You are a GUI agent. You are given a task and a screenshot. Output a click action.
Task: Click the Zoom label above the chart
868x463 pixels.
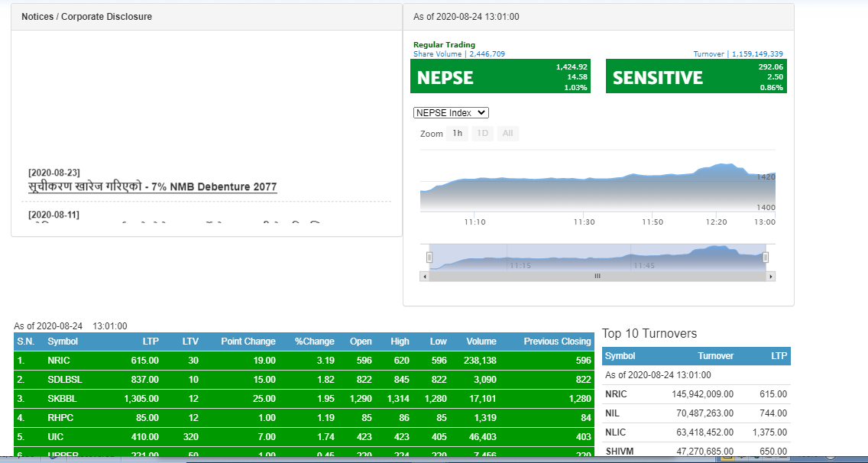click(x=431, y=134)
